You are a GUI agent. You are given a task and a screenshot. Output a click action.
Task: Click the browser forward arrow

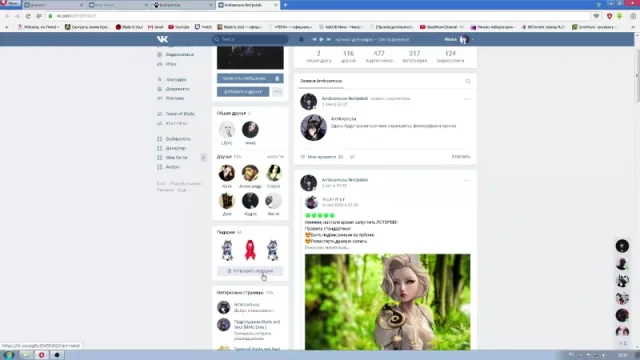coord(17,16)
